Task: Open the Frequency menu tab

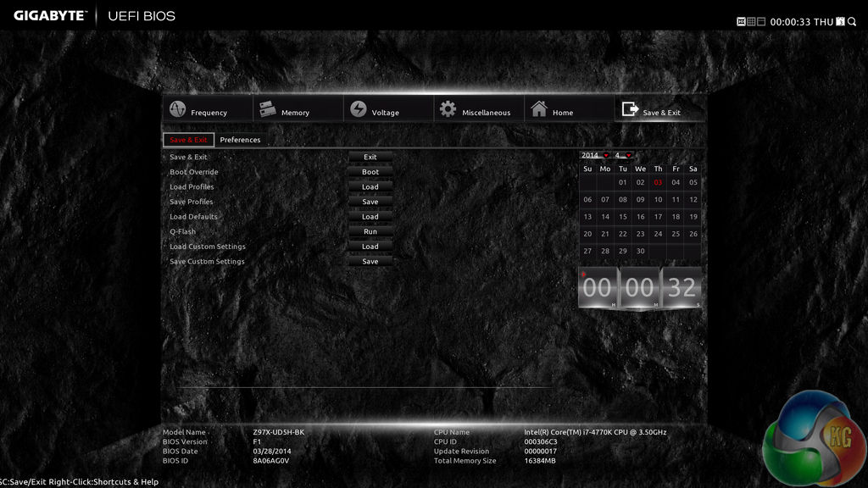Action: point(208,109)
